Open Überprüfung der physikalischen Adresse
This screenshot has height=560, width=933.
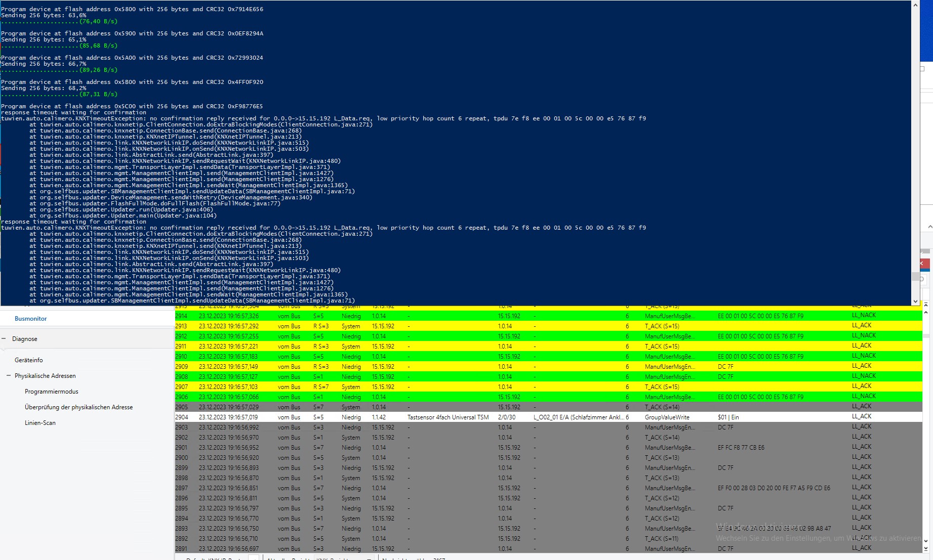point(78,407)
